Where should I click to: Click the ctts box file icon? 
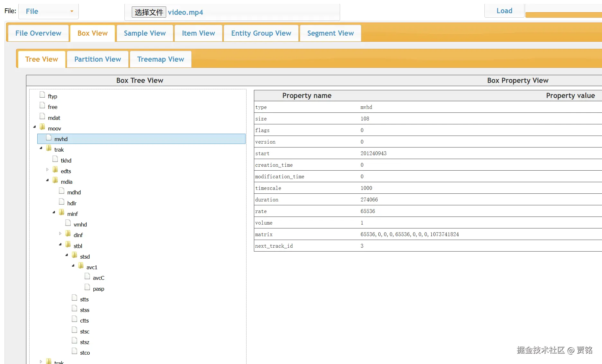coord(74,319)
